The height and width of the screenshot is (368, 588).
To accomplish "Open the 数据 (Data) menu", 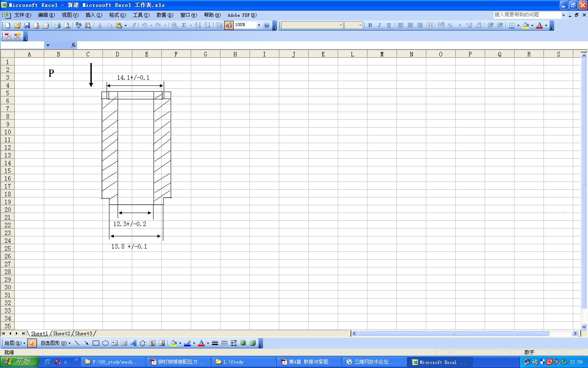I will click(165, 15).
